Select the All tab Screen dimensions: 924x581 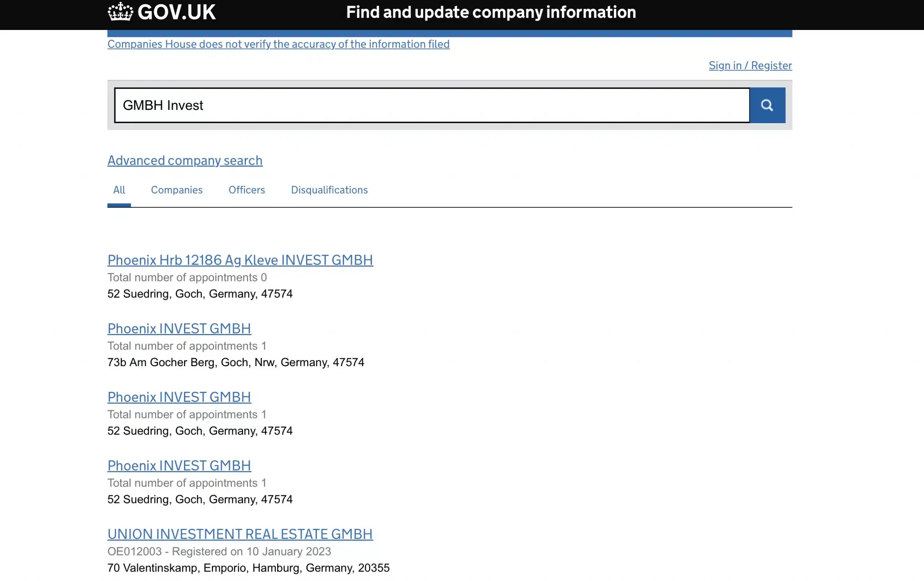(x=119, y=190)
